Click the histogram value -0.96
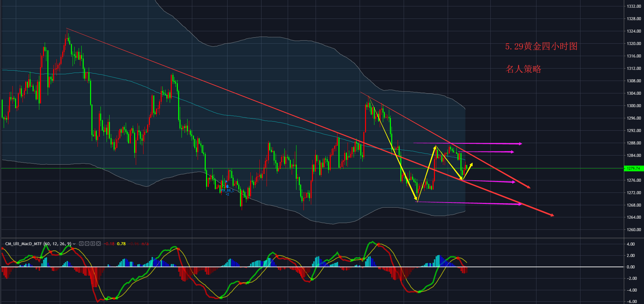 coord(133,244)
